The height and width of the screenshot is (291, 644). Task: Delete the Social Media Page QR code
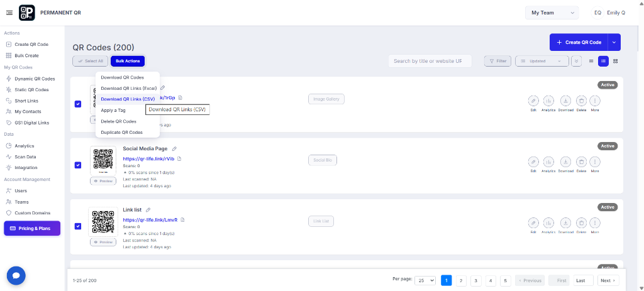[x=581, y=162]
